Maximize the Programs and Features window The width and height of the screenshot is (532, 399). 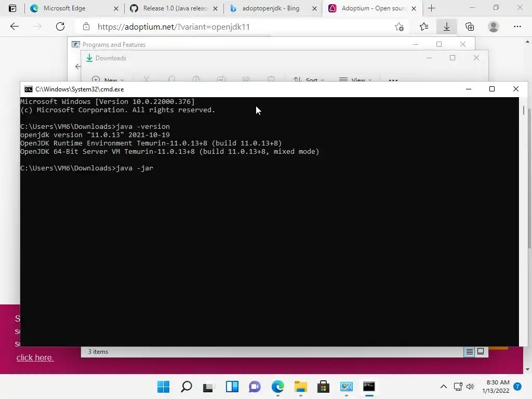pyautogui.click(x=438, y=45)
